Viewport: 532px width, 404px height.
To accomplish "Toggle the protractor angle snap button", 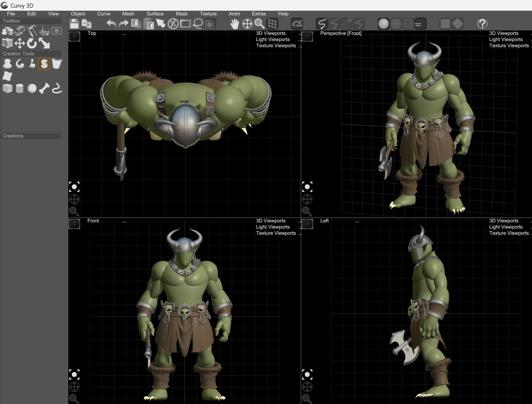I will (297, 24).
